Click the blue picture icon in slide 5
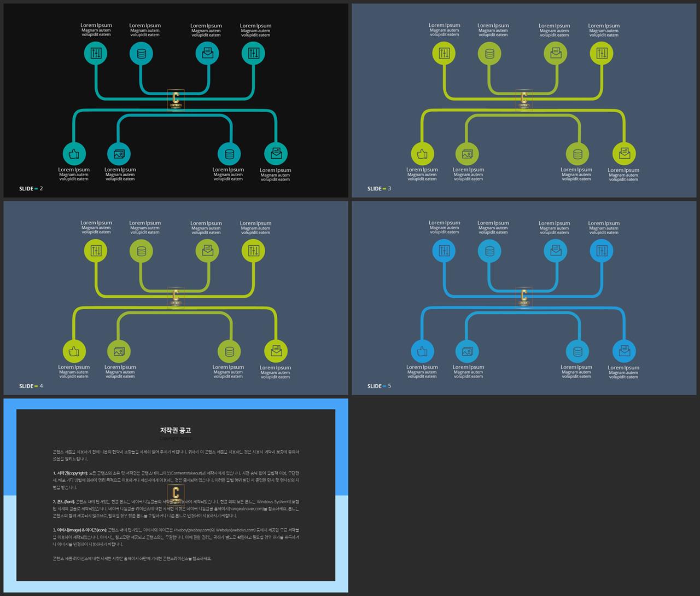 467,351
